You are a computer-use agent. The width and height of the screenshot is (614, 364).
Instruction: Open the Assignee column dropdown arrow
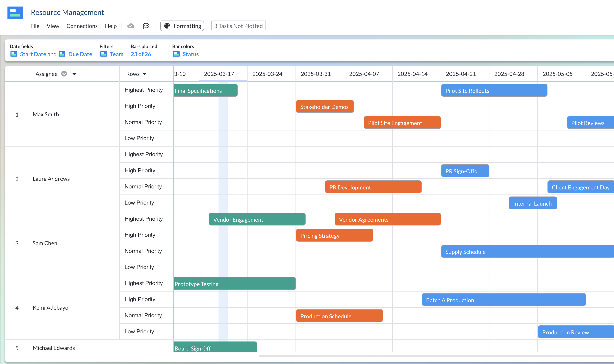74,74
